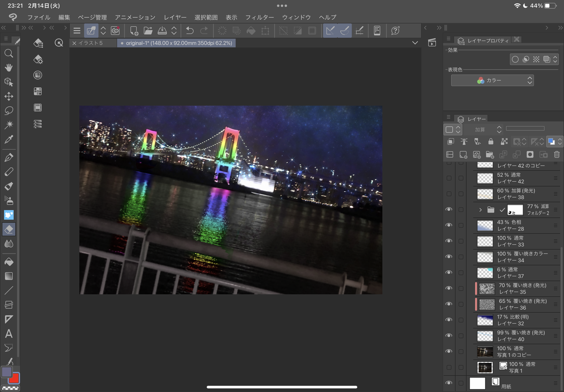The width and height of the screenshot is (564, 392).
Task: Select the Zoom (magnifier) tool
Action: point(8,53)
